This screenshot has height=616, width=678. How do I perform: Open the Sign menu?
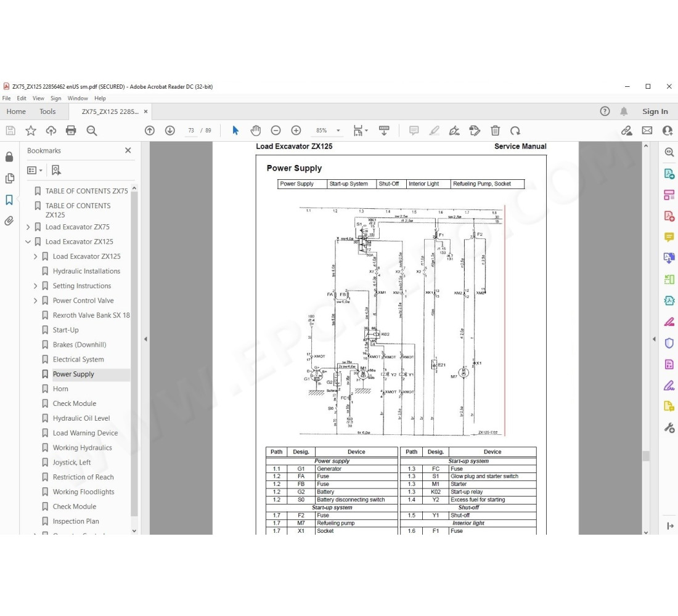55,98
